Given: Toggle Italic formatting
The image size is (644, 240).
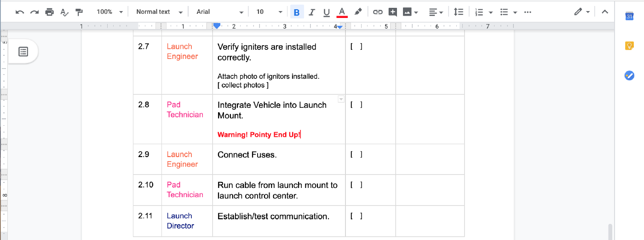Looking at the screenshot, I should (312, 12).
